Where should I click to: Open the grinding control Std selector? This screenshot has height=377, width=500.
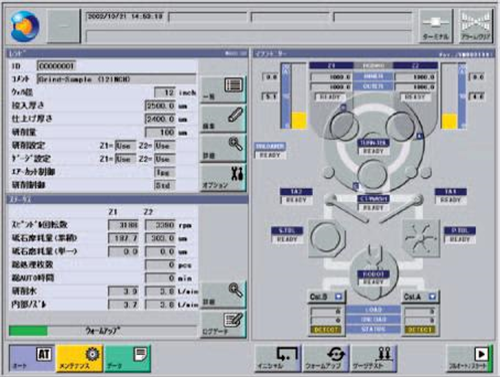[165, 185]
